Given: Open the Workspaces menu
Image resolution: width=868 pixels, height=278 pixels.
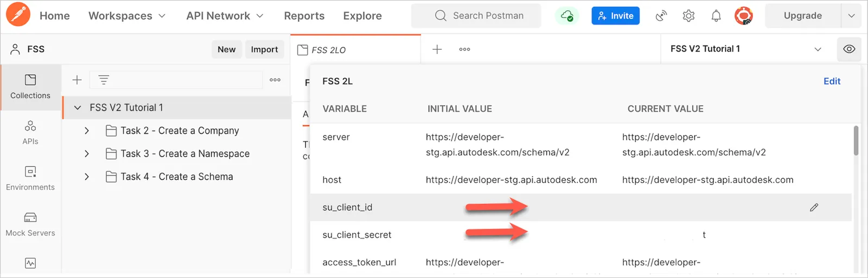Looking at the screenshot, I should point(127,16).
